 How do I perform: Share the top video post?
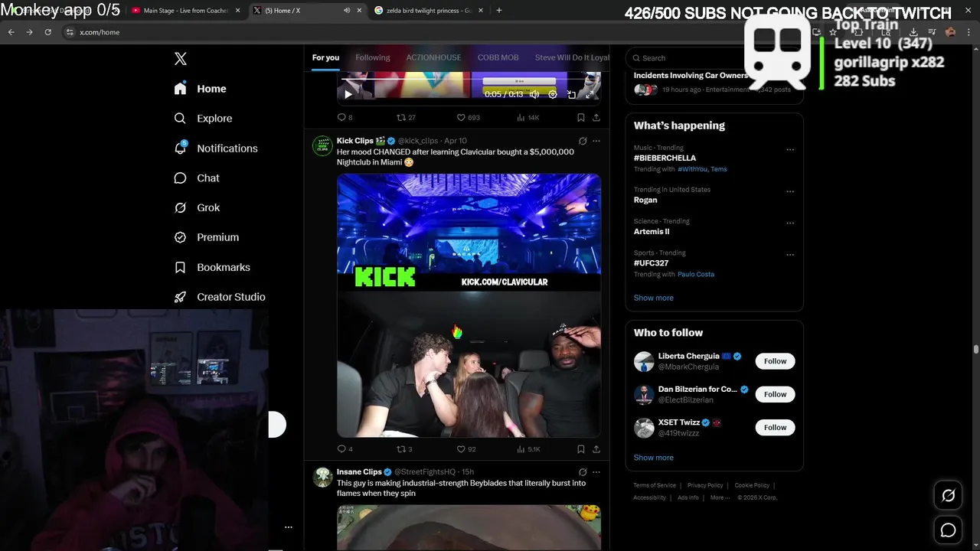pos(596,117)
